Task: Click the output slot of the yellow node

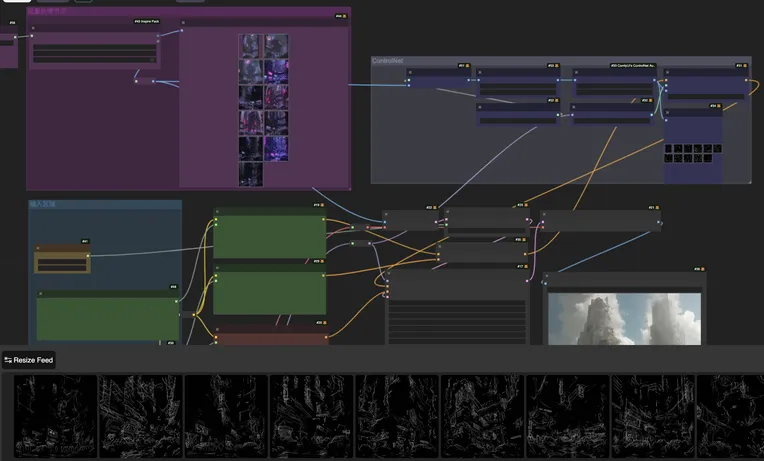Action: (88, 255)
